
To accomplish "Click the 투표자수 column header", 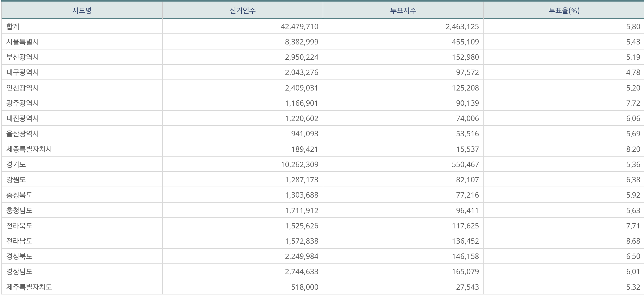I will [403, 11].
